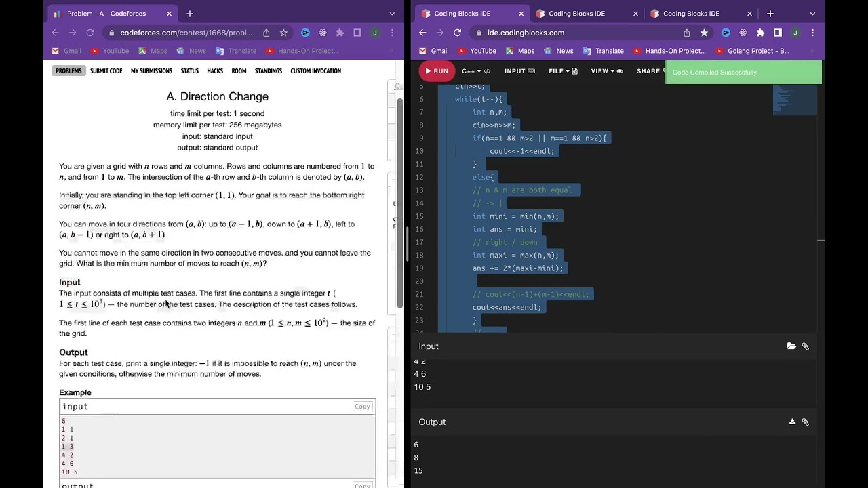Open a new tab in Codeforces window
This screenshot has height=488, width=868.
coord(190,14)
